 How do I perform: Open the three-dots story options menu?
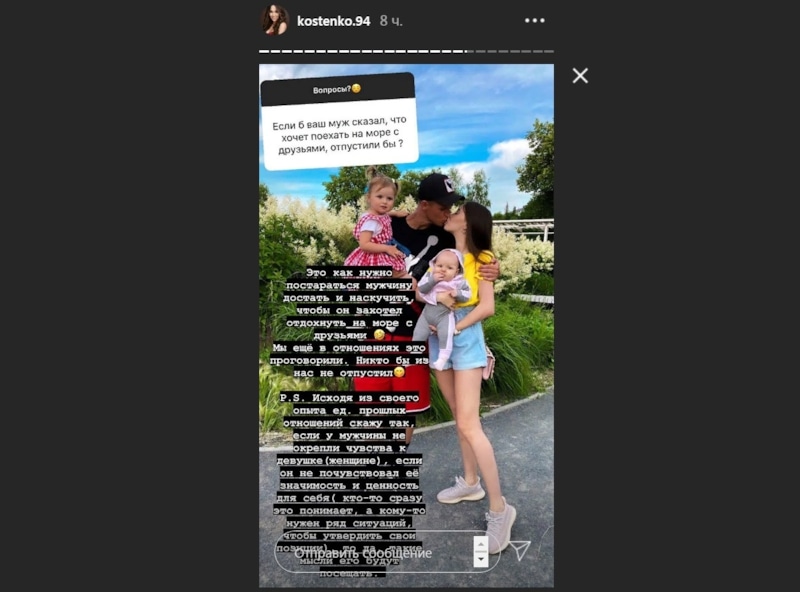pos(534,20)
